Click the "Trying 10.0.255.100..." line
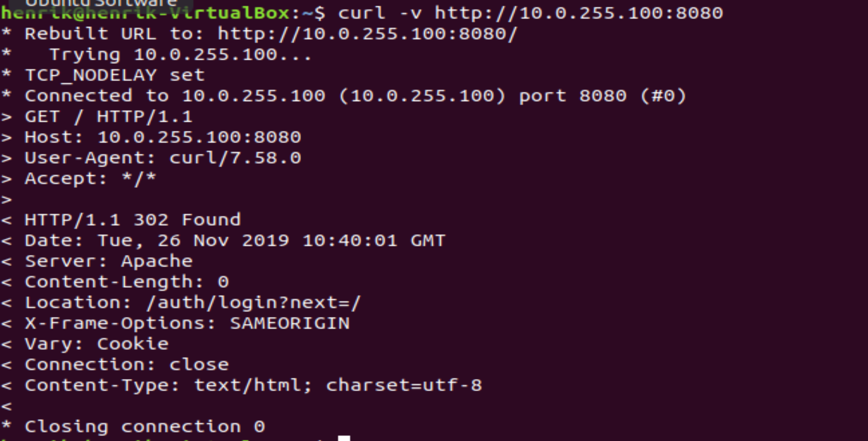Viewport: 868px width, 441px height. tap(180, 55)
